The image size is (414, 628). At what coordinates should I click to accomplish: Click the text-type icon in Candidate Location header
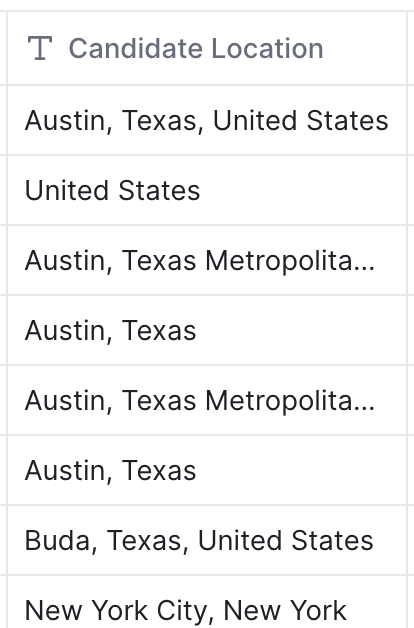point(40,48)
